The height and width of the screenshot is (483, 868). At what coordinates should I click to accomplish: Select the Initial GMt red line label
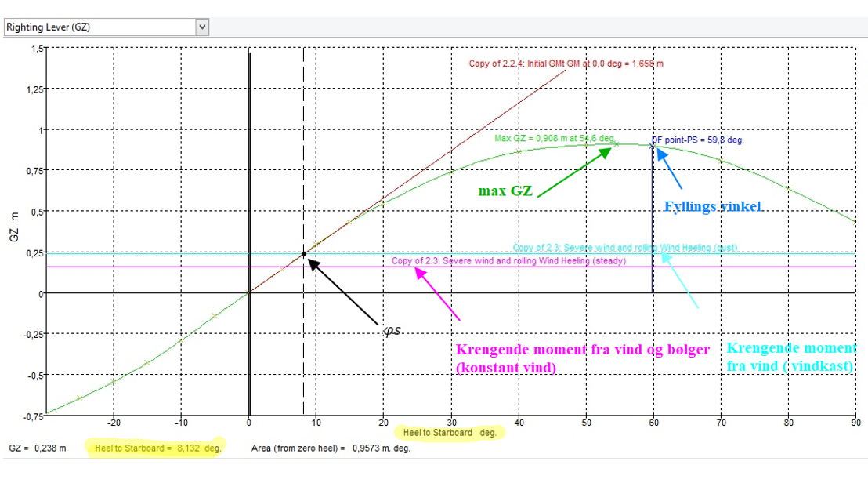pyautogui.click(x=566, y=64)
